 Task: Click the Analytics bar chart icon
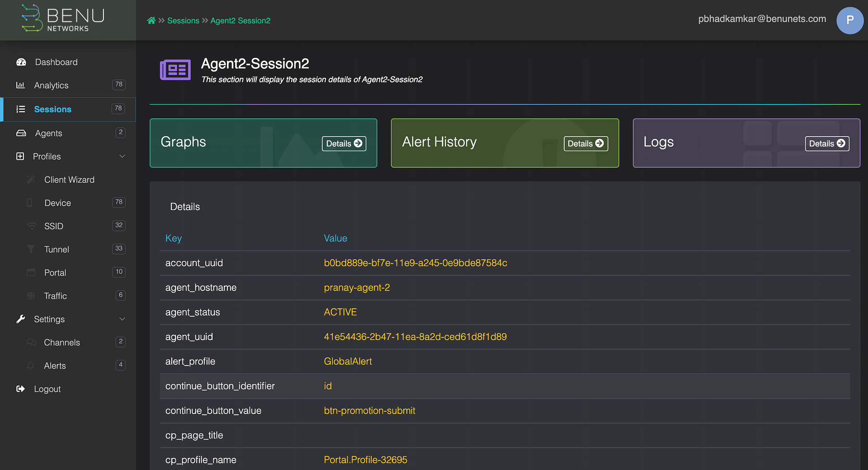pyautogui.click(x=20, y=85)
